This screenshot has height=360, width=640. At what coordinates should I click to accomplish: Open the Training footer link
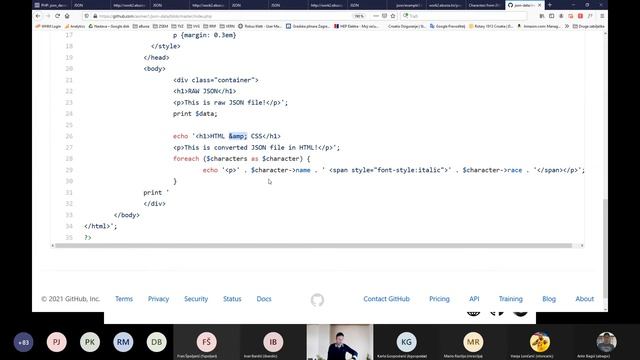coord(511,299)
